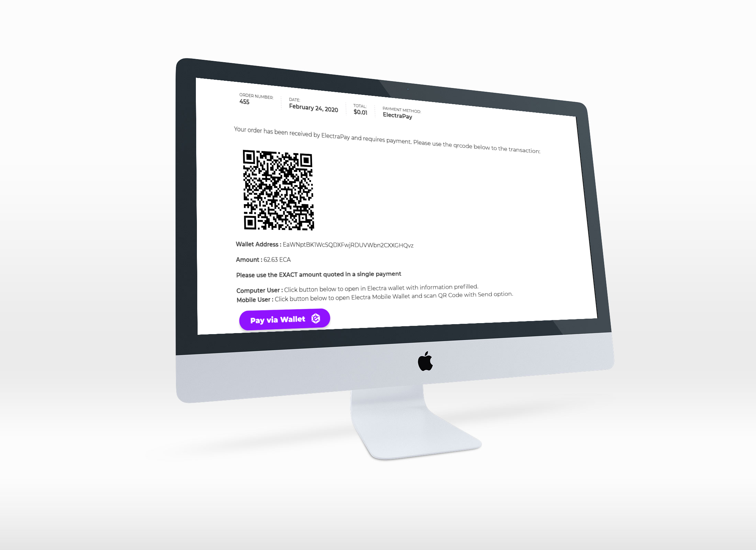Click the ORDER NUMBER heading
The image size is (756, 550).
(256, 96)
